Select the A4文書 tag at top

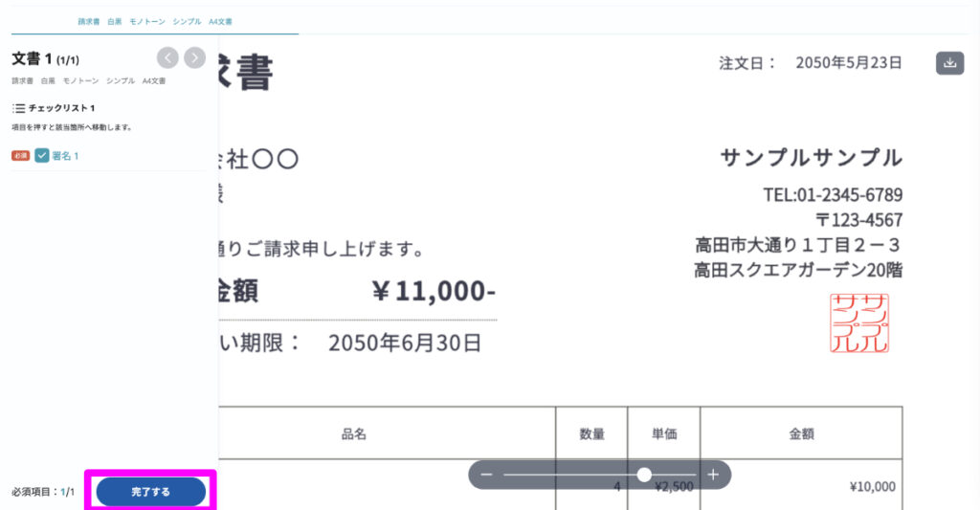220,21
